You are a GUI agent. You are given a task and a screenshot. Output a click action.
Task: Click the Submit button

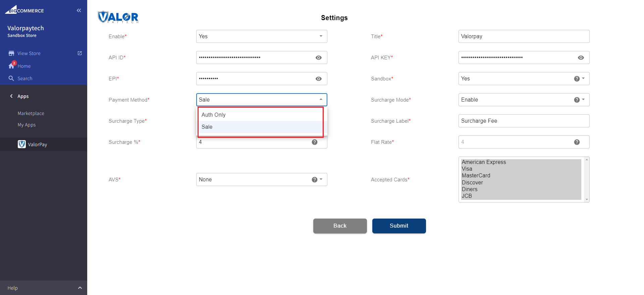tap(399, 226)
